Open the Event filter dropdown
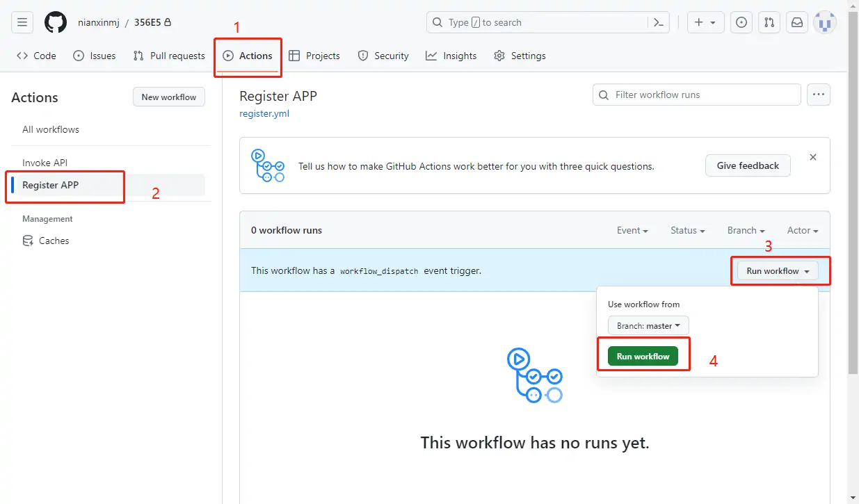The image size is (859, 504). 632,230
